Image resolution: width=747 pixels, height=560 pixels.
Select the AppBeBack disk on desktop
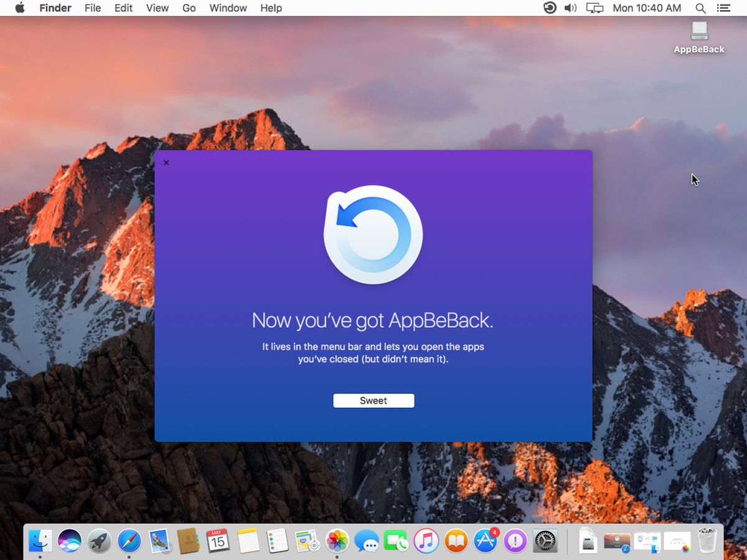tap(699, 38)
